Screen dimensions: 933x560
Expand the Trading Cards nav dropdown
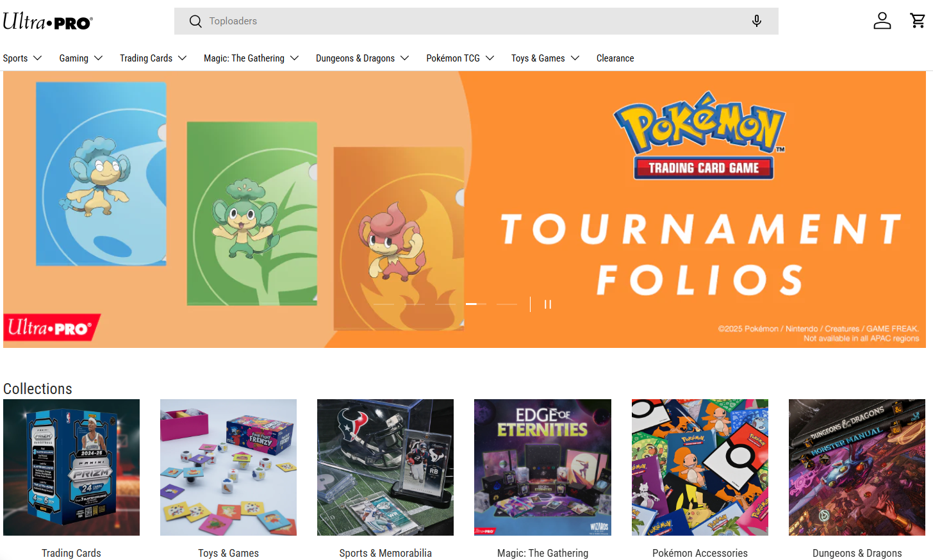coord(153,58)
